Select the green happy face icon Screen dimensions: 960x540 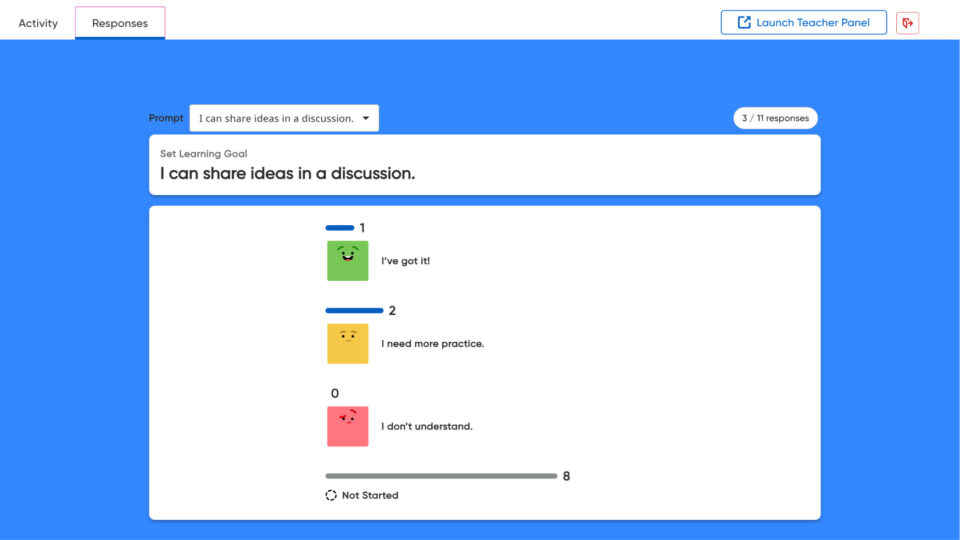coord(348,261)
